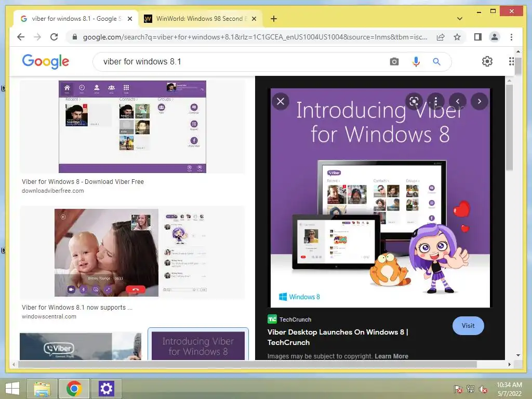Select the Viber logo thumbnail at bottom
Image resolution: width=532 pixels, height=399 pixels.
point(81,347)
